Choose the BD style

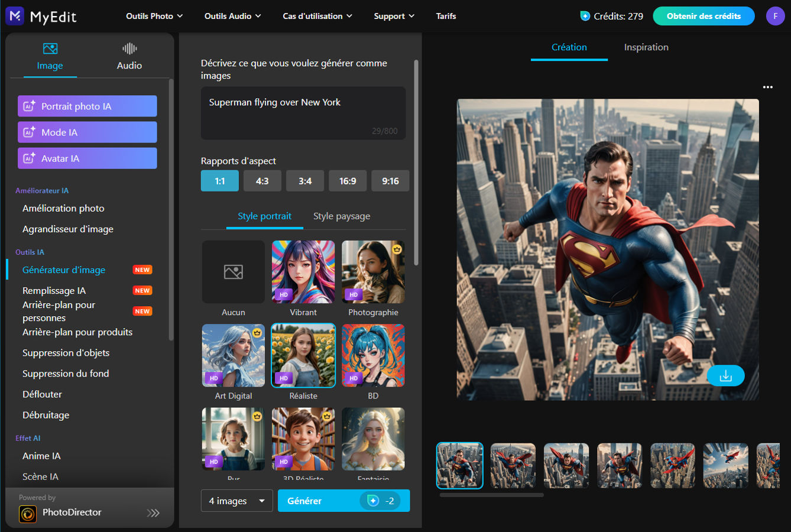point(373,355)
